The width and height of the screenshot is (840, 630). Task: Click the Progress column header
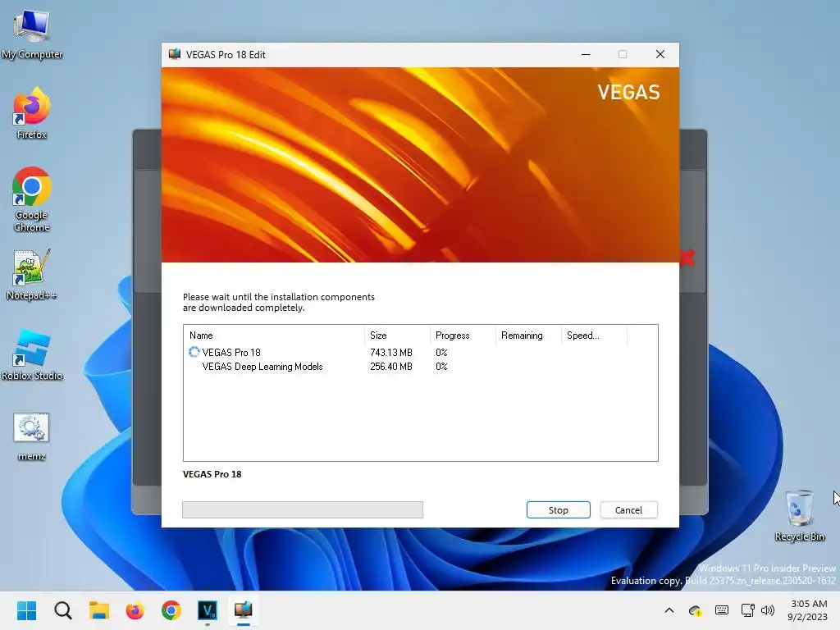click(463, 336)
